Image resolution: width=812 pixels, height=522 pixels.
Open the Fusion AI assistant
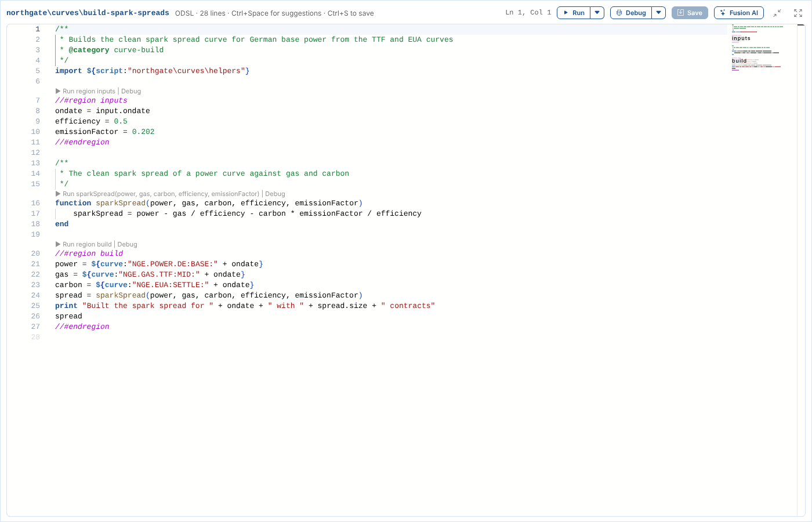[739, 13]
